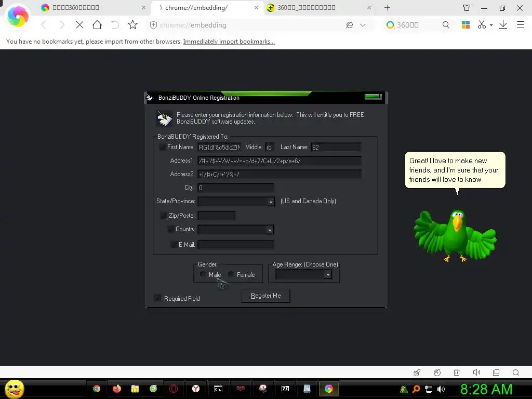Click the green Peedy parrot character
The image size is (532, 399).
pyautogui.click(x=455, y=236)
